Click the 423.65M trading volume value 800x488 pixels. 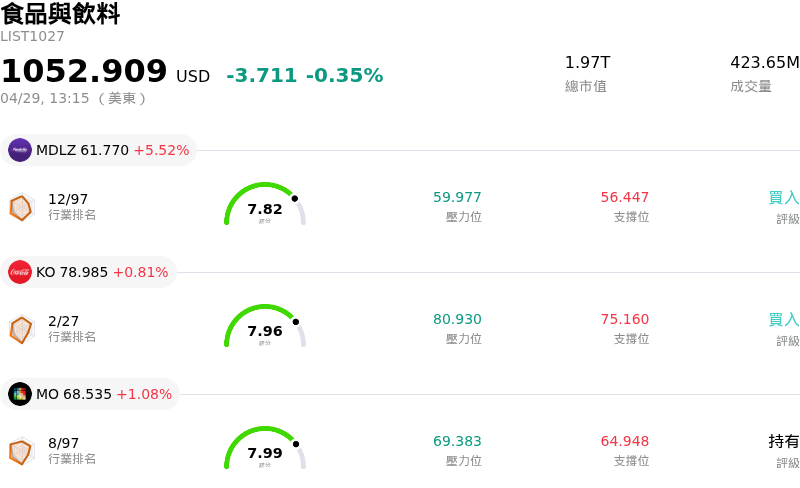(764, 63)
